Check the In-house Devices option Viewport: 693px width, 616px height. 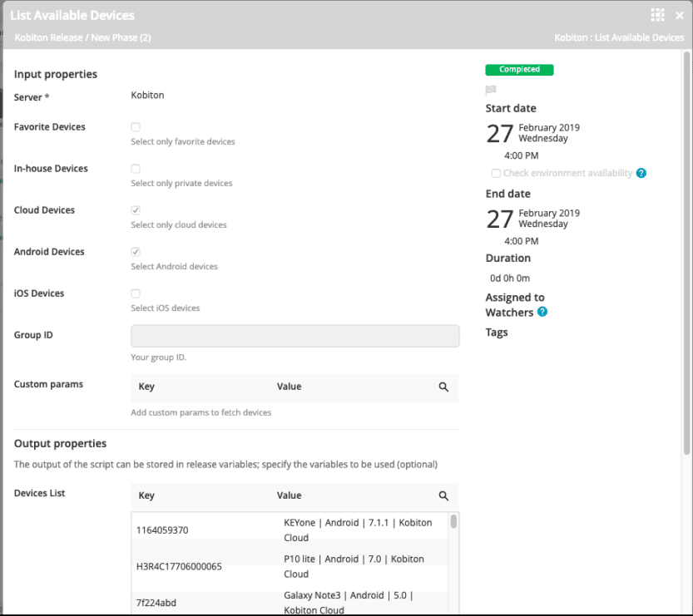[x=135, y=168]
